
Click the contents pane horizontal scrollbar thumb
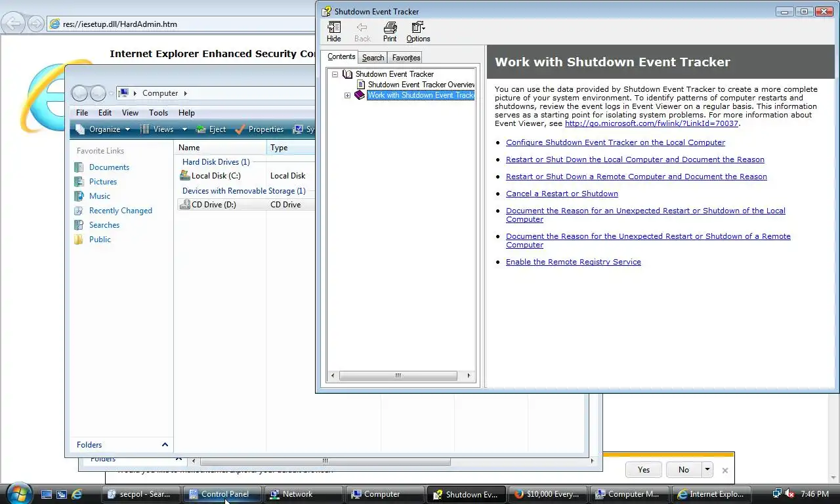398,375
